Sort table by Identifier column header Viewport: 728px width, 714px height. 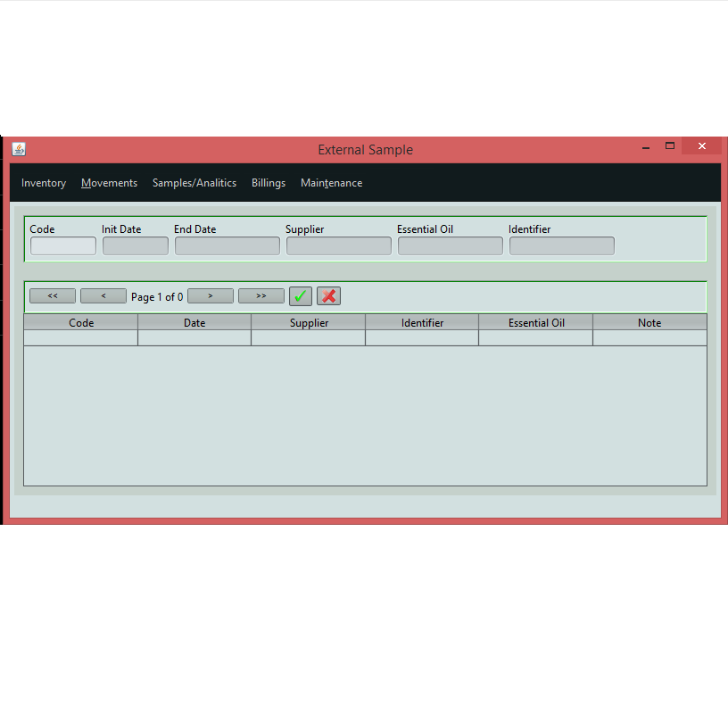422,322
